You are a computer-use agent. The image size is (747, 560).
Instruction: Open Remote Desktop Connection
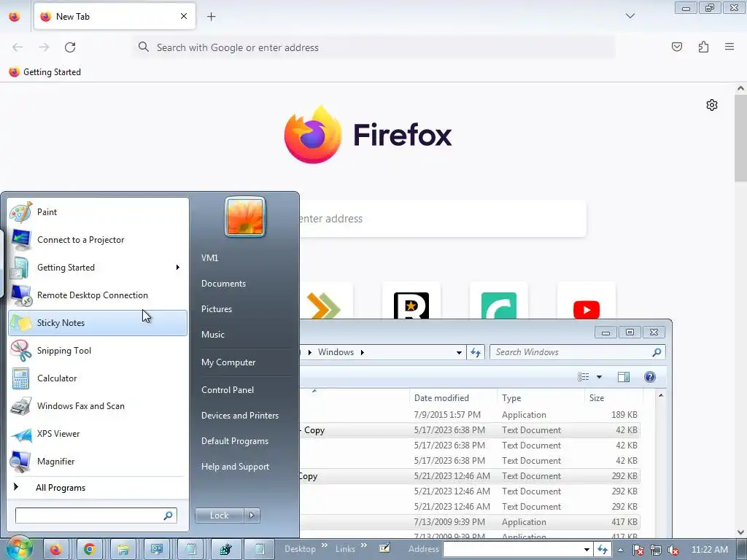click(x=98, y=295)
